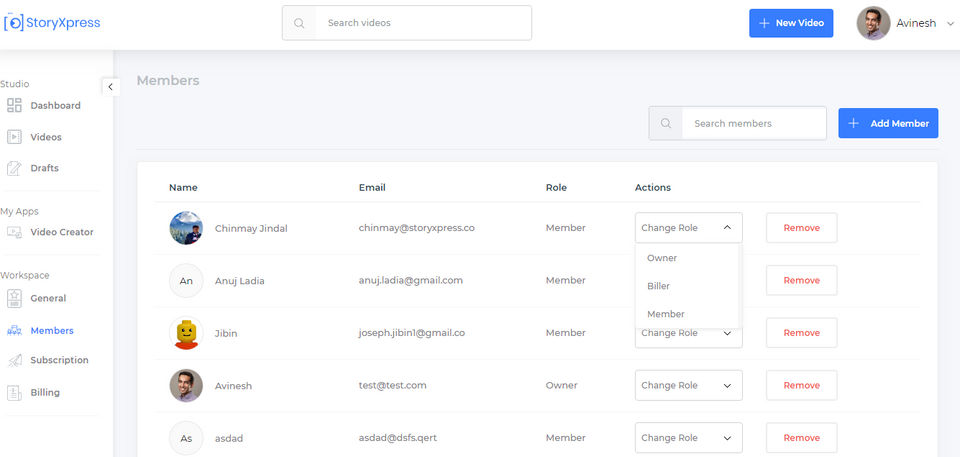Click the Subscription rocket icon
The image size is (960, 457).
pyautogui.click(x=14, y=360)
